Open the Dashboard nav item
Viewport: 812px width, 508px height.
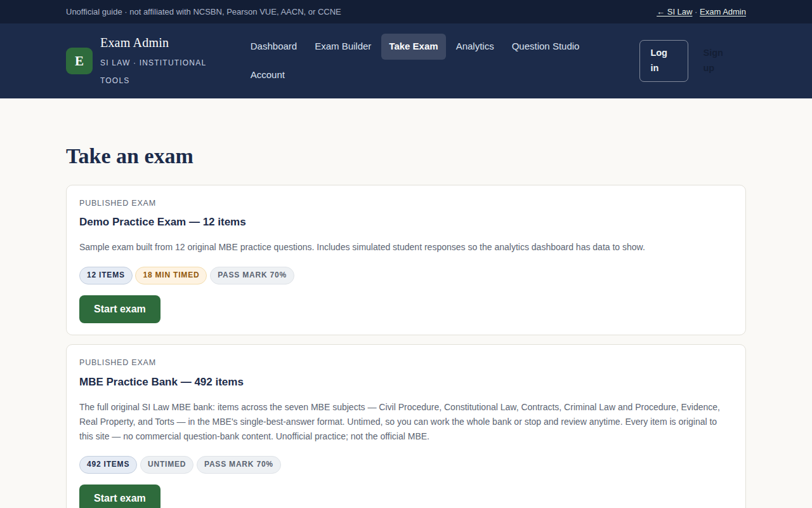(x=273, y=46)
